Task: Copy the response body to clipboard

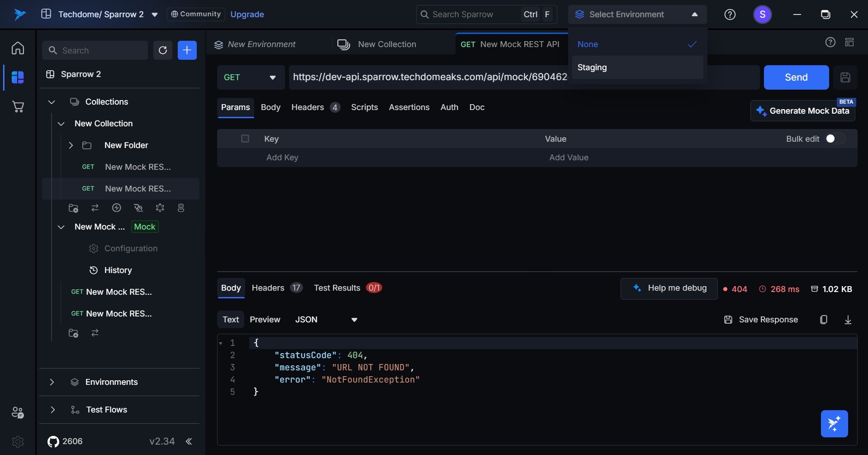Action: point(824,320)
